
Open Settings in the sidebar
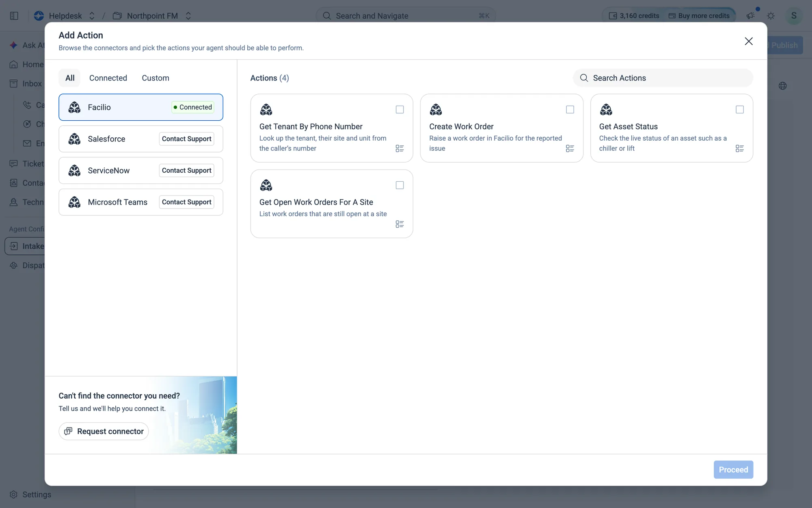point(30,495)
